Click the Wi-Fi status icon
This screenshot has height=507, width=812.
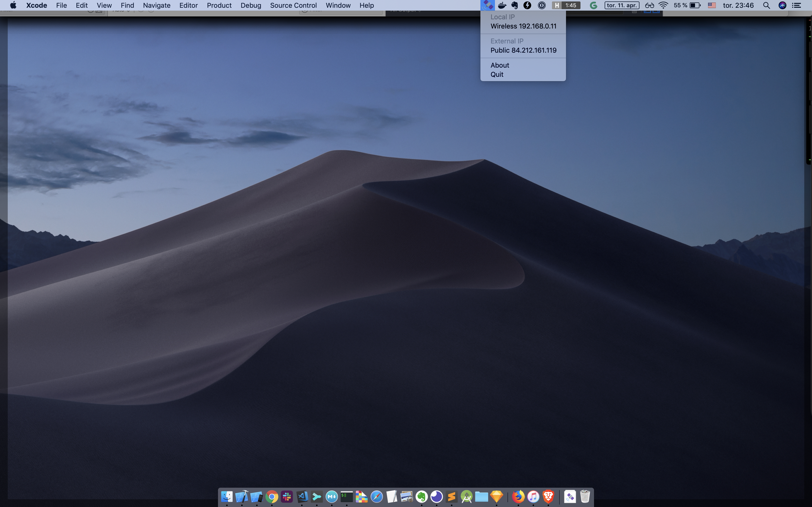(663, 5)
